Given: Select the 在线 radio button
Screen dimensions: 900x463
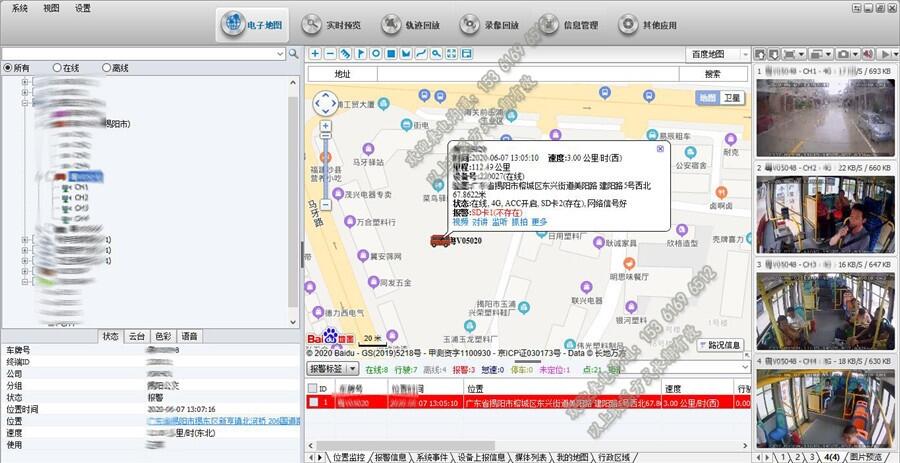Looking at the screenshot, I should (x=57, y=68).
